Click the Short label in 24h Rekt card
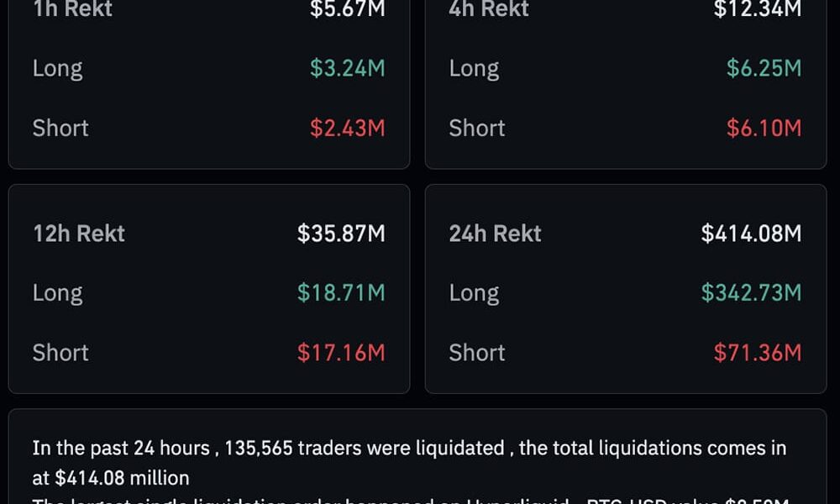 pyautogui.click(x=477, y=352)
